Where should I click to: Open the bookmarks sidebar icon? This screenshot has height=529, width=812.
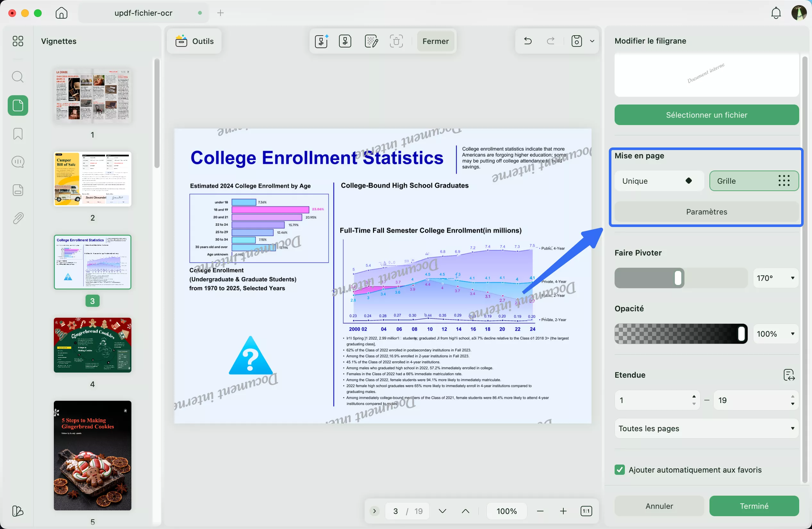tap(18, 134)
